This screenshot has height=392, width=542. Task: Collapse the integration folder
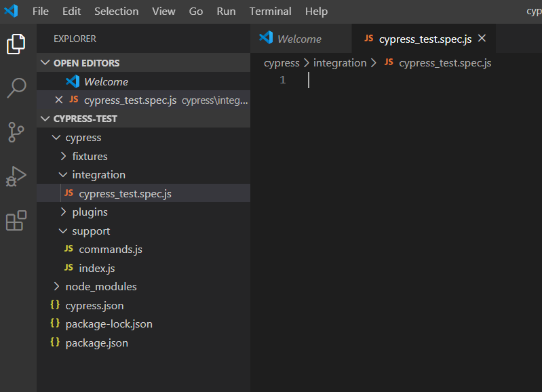coord(63,174)
